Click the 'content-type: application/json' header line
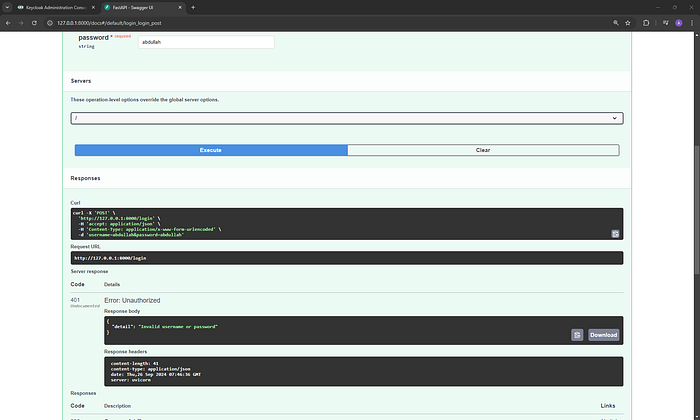The image size is (700, 420). click(x=150, y=369)
